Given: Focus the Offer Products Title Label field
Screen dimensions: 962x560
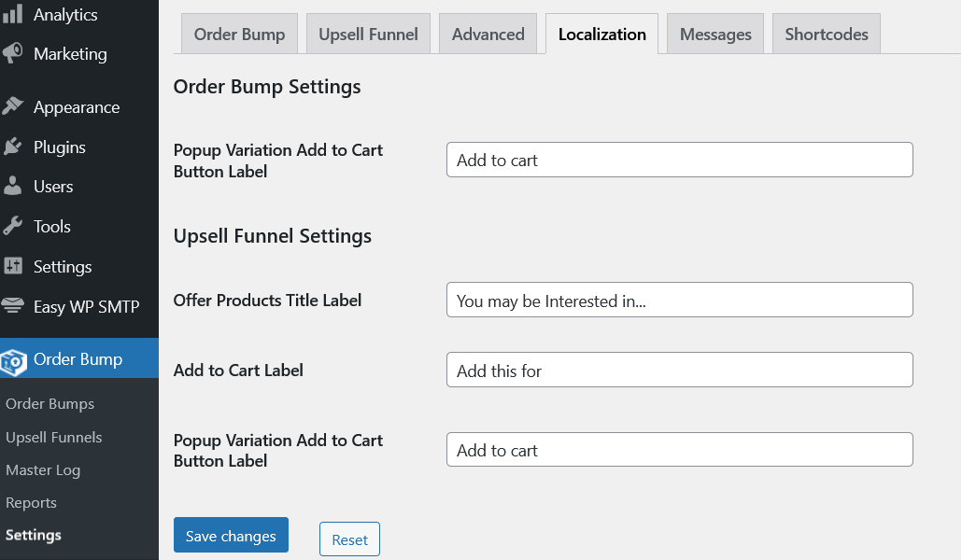Looking at the screenshot, I should (679, 301).
